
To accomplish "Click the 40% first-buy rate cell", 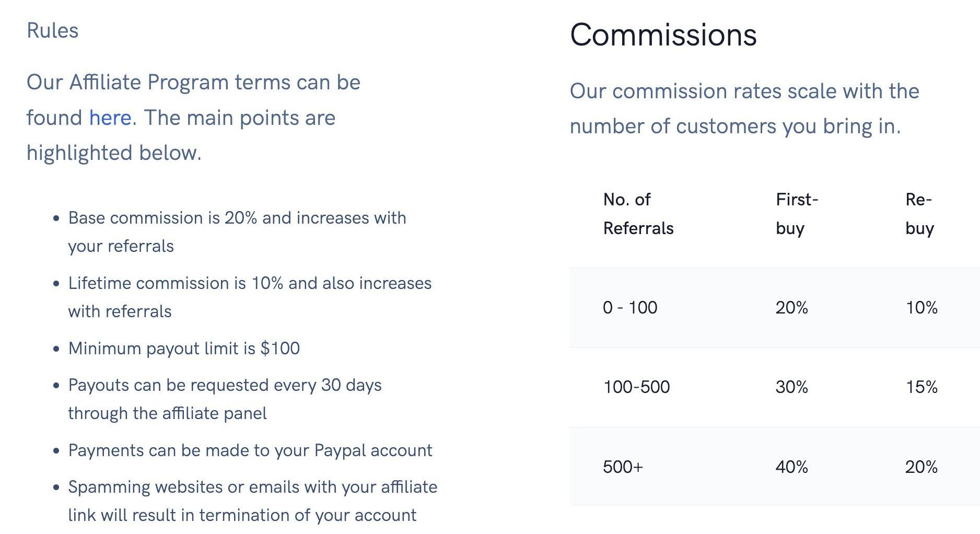I will (791, 467).
